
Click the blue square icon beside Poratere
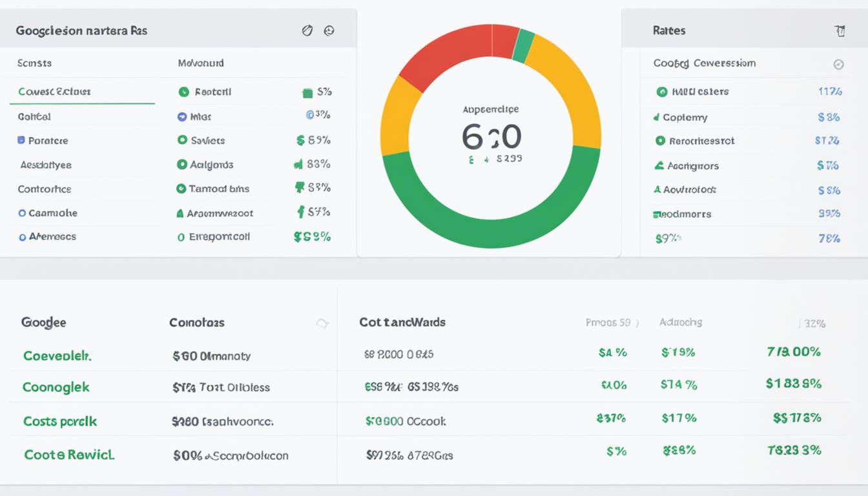pyautogui.click(x=21, y=140)
